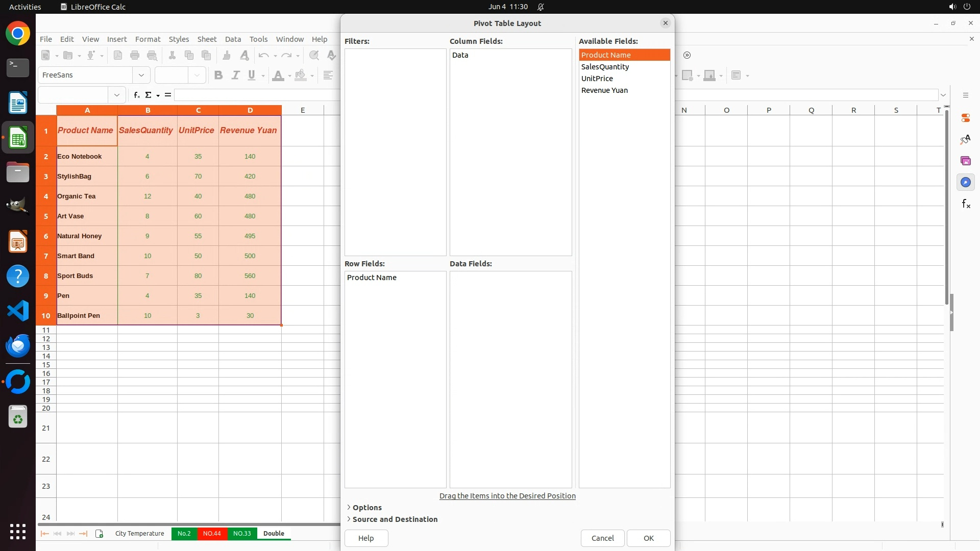
Task: Open the sidebar Navigator panel icon
Action: (x=965, y=182)
